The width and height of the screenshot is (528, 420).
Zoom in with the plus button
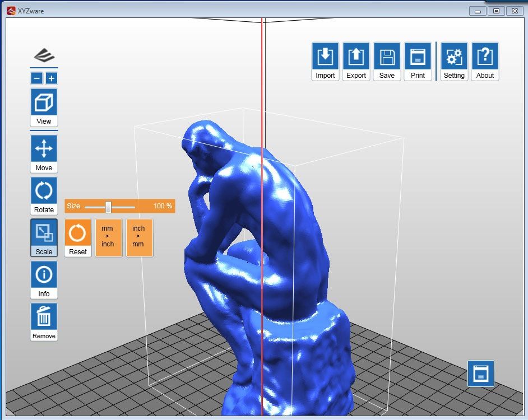coord(51,78)
